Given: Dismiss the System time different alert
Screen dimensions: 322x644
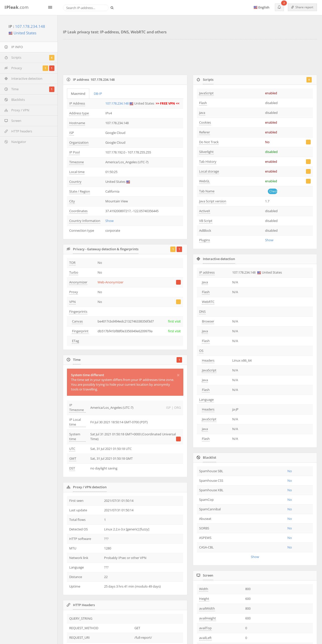Looking at the screenshot, I should tap(178, 375).
